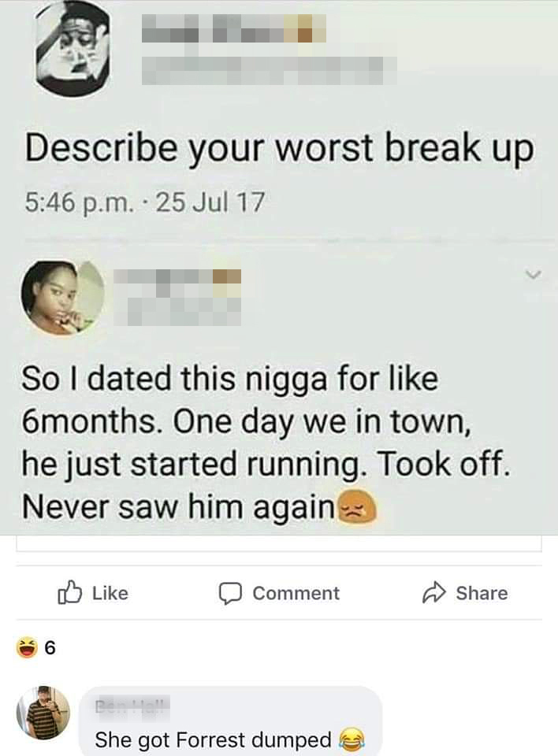The image size is (558, 756).
Task: Click the 5:46 p.m. 25 Jul 17 timestamp
Action: tap(145, 202)
